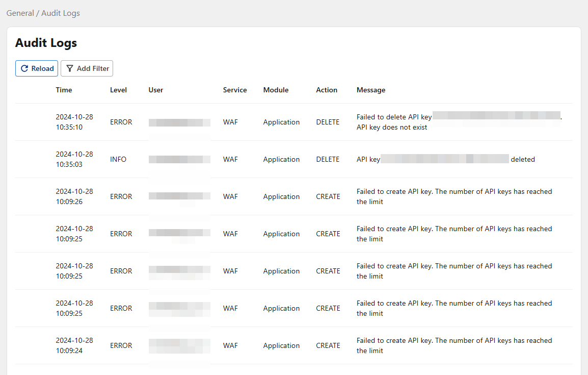Click the funnel icon on Add Filter
This screenshot has height=375, width=588.
coord(70,68)
